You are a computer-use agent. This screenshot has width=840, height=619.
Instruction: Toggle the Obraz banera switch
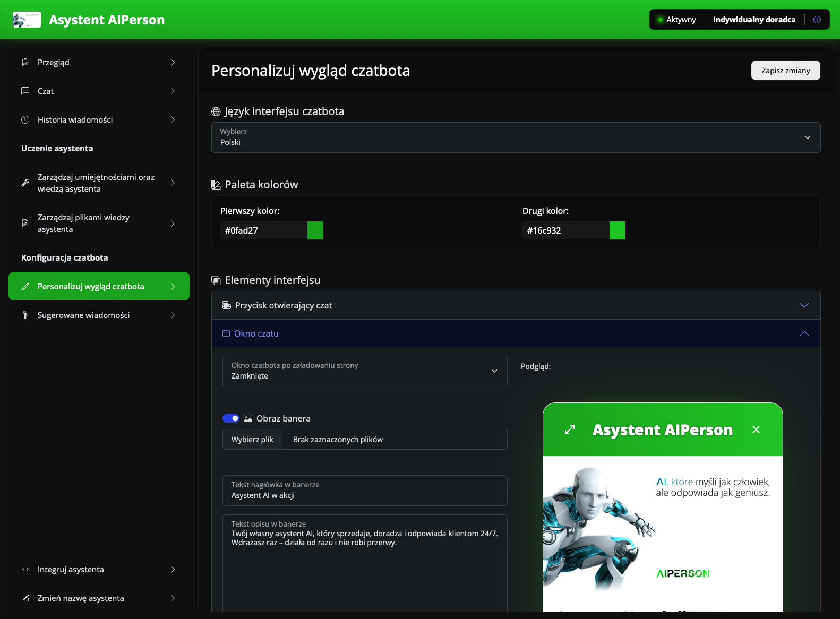pyautogui.click(x=231, y=418)
